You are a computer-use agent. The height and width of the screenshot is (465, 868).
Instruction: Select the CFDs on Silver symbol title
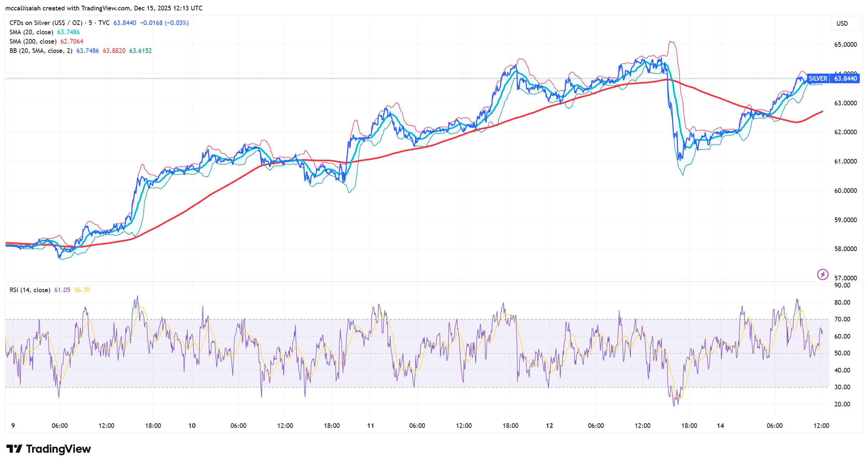coord(46,23)
